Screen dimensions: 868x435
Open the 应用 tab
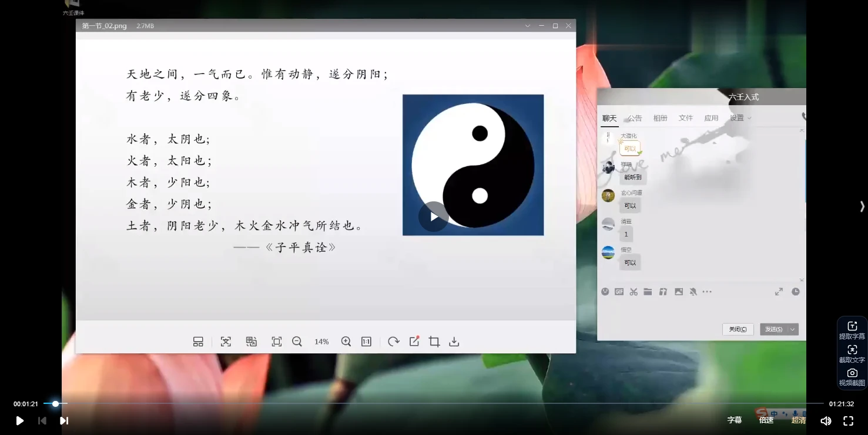(711, 118)
